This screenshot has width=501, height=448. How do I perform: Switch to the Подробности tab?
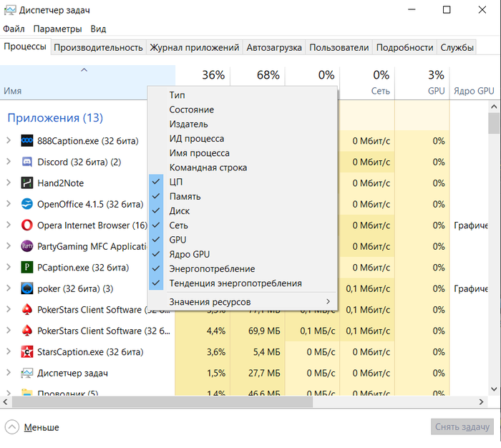[404, 48]
